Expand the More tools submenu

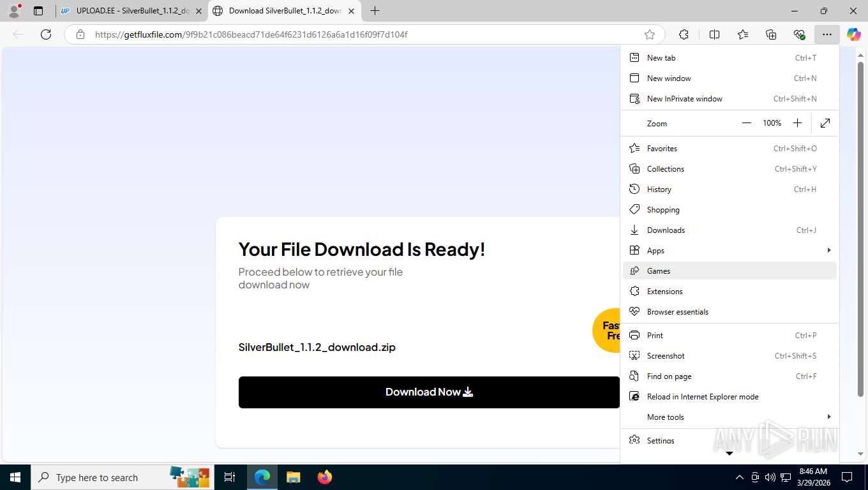tap(730, 417)
